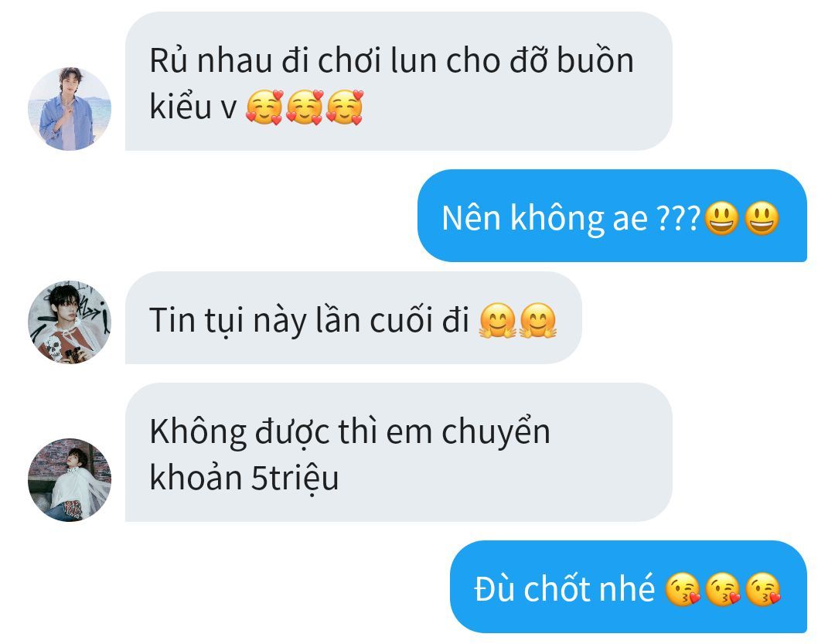Select the 'Nên không ae ???' blue bubble

(612, 216)
